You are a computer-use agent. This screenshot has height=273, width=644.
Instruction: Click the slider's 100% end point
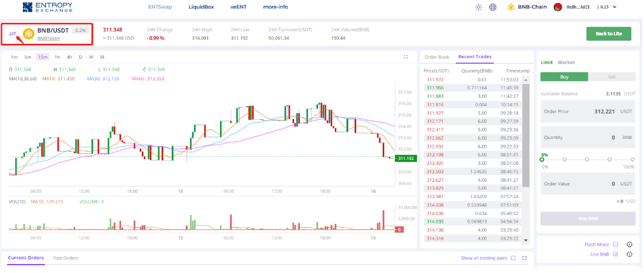[632, 159]
